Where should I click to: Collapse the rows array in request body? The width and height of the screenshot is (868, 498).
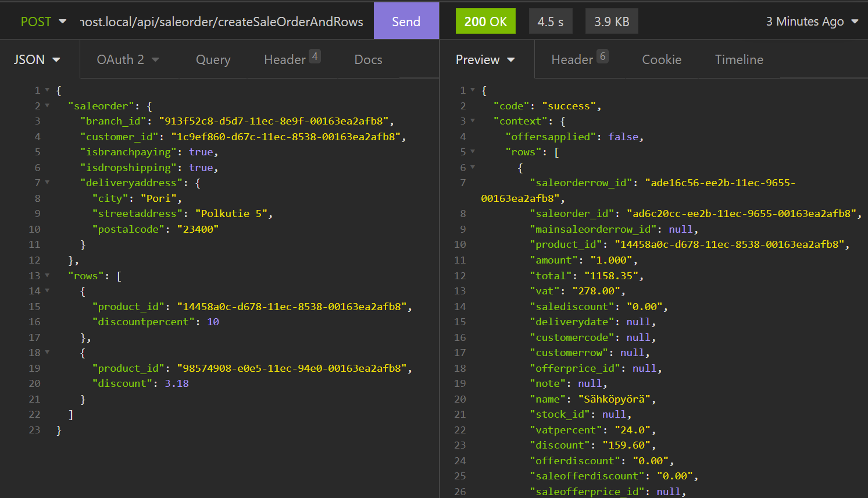[47, 276]
